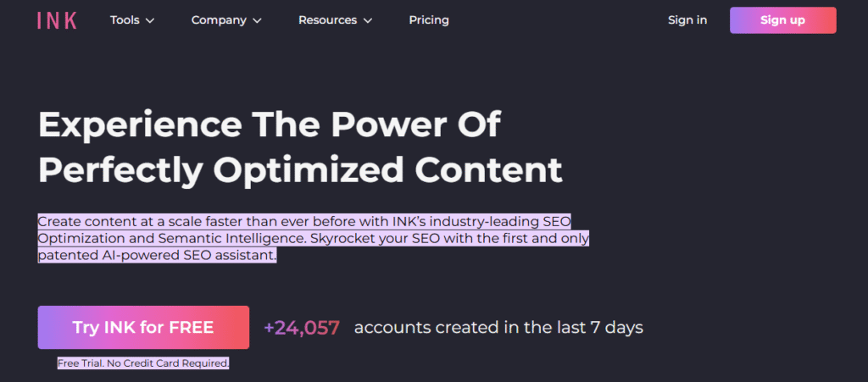The image size is (868, 382).
Task: Click the 'Free Trial. No Credit Card Required.' note
Action: 143,363
